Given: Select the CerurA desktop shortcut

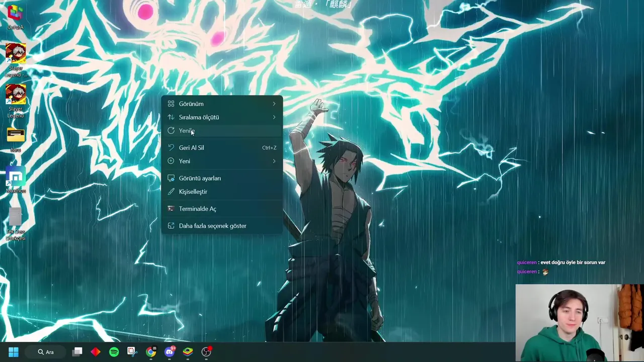Looking at the screenshot, I should (16, 17).
